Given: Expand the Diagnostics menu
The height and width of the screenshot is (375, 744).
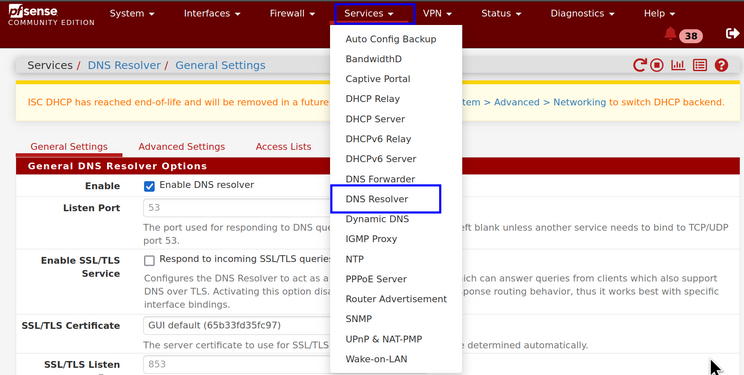Looking at the screenshot, I should click(582, 13).
